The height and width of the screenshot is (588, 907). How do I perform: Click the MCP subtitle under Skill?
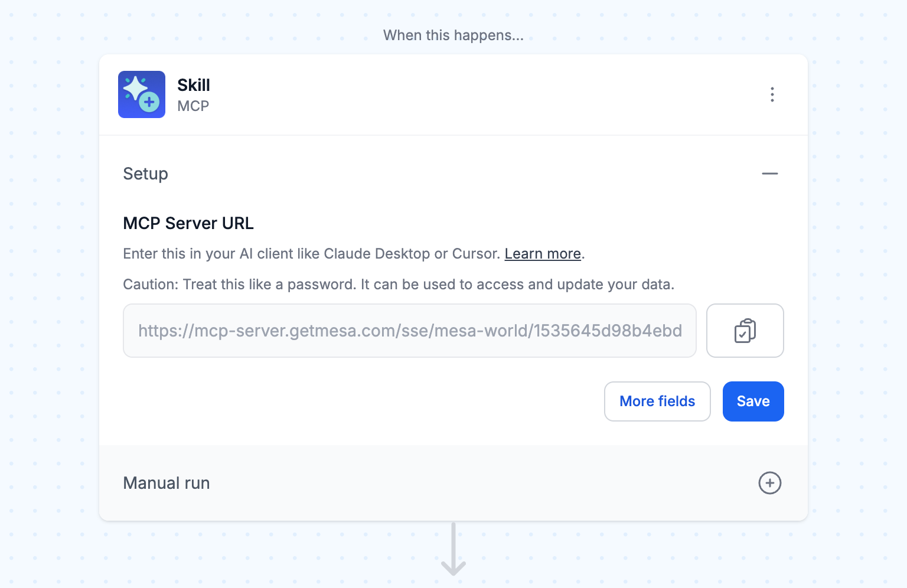(193, 106)
